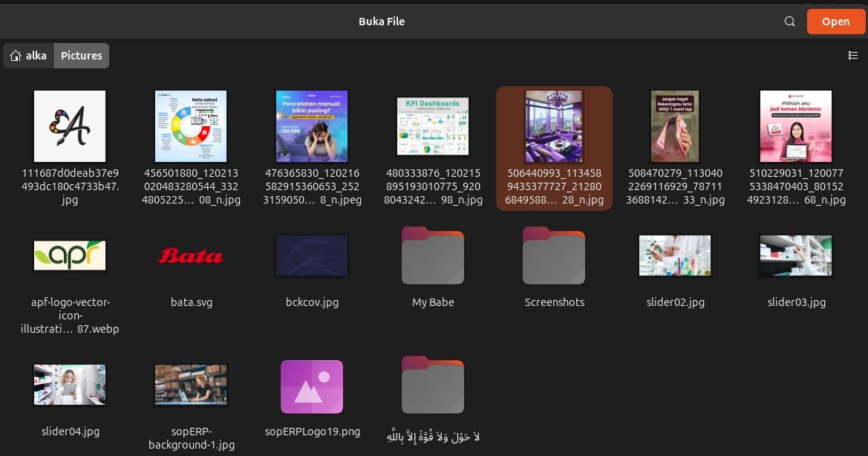Viewport: 868px width, 456px height.
Task: Click the Pictures breadcrumb button
Action: click(x=82, y=56)
